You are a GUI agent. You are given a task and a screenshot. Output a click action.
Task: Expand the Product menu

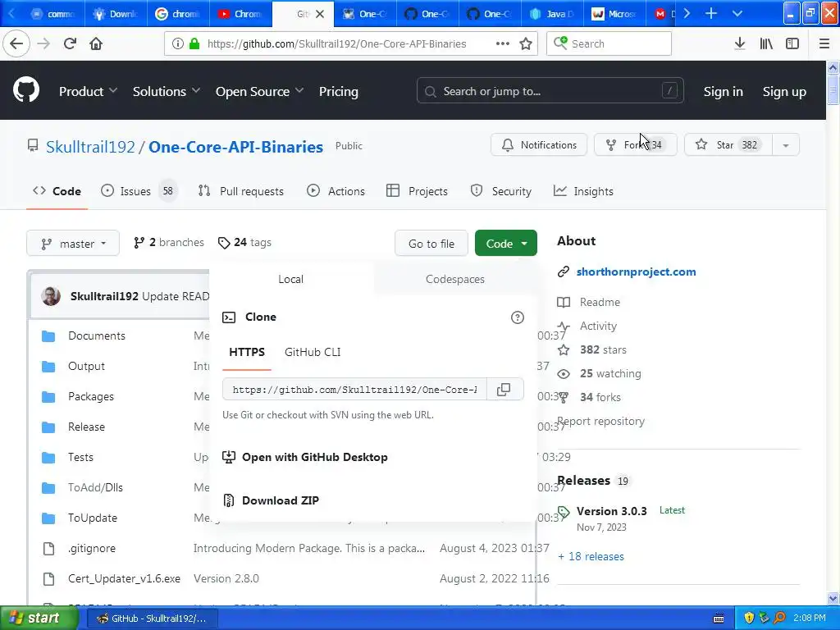[88, 92]
